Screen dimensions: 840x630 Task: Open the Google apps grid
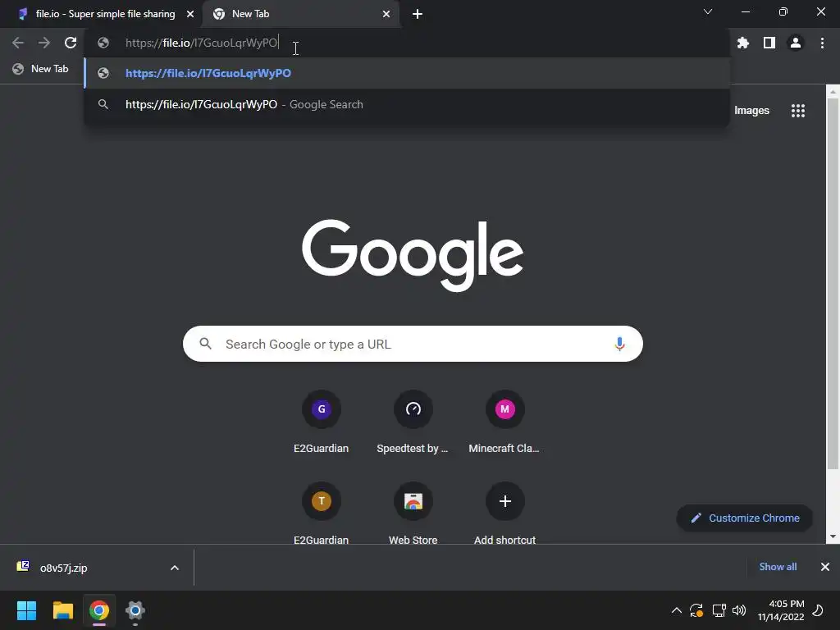point(798,111)
